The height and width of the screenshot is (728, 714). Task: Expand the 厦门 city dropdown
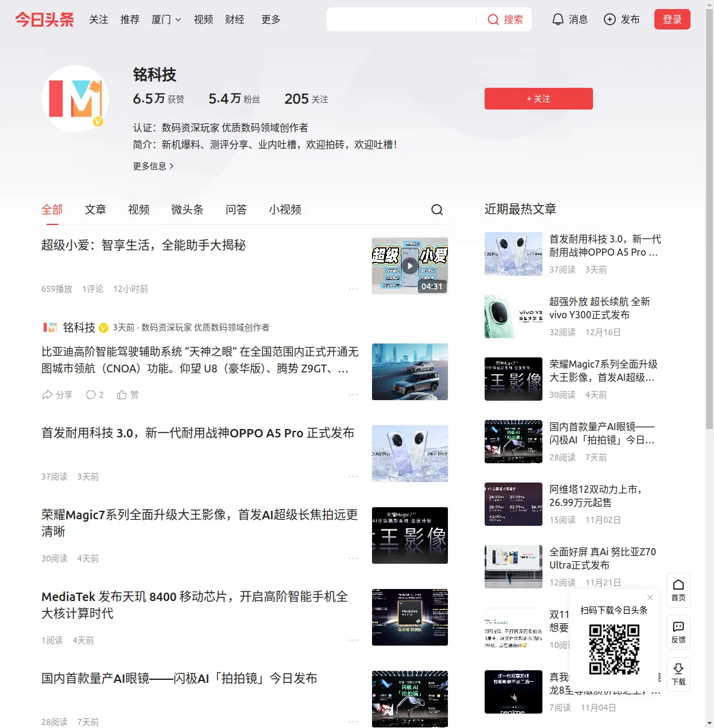pyautogui.click(x=166, y=19)
